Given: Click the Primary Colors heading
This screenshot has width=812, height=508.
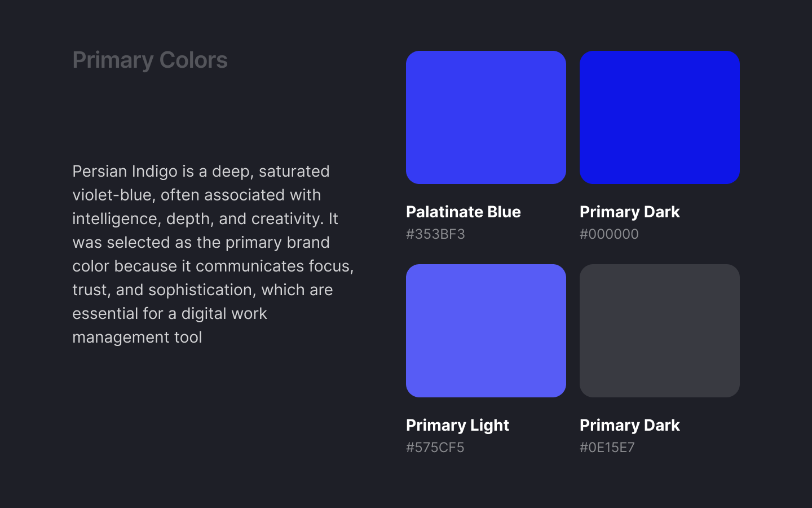Looking at the screenshot, I should click(x=150, y=60).
